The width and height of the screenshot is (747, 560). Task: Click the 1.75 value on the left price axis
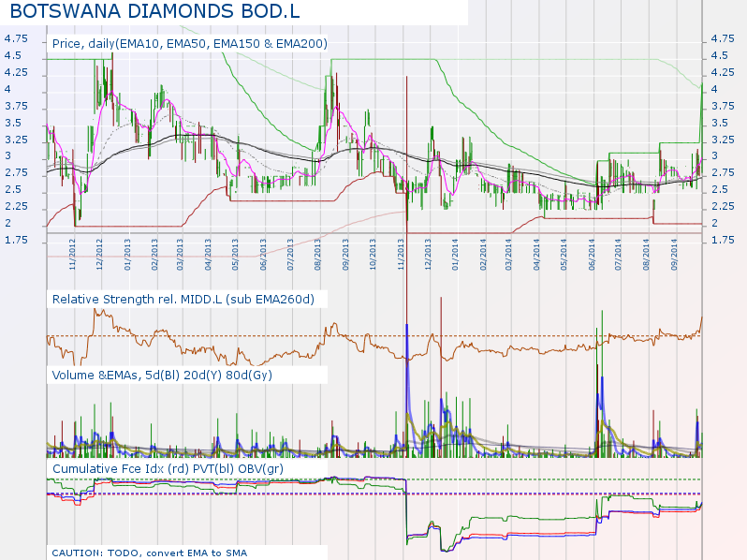click(16, 241)
